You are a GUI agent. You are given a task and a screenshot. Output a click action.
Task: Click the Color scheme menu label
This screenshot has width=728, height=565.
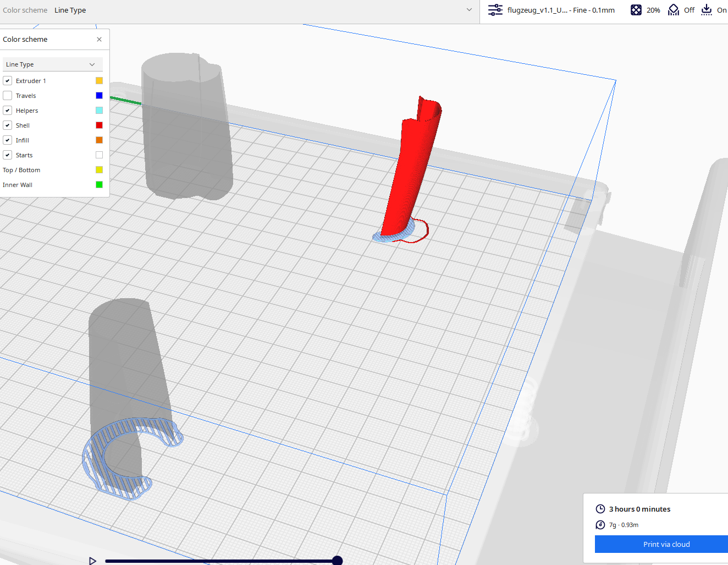25,9
